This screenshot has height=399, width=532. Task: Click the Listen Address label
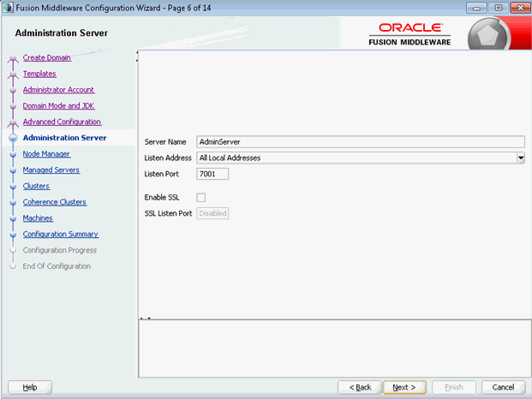168,158
